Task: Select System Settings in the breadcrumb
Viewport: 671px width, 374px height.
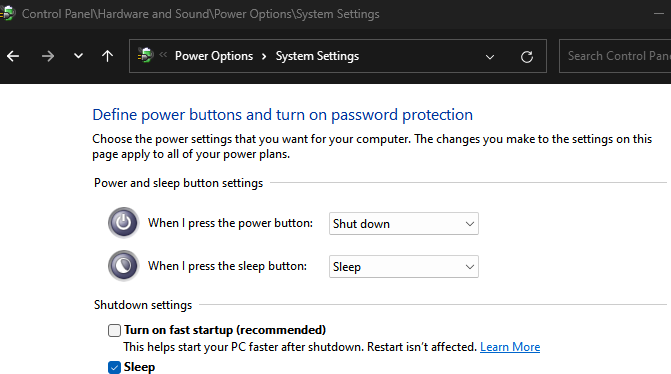Action: tap(317, 56)
